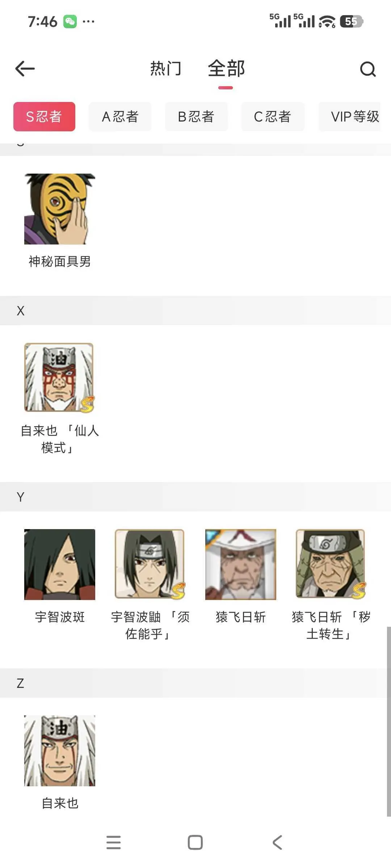Select 自来也「仙人模式」portrait icon

point(60,378)
